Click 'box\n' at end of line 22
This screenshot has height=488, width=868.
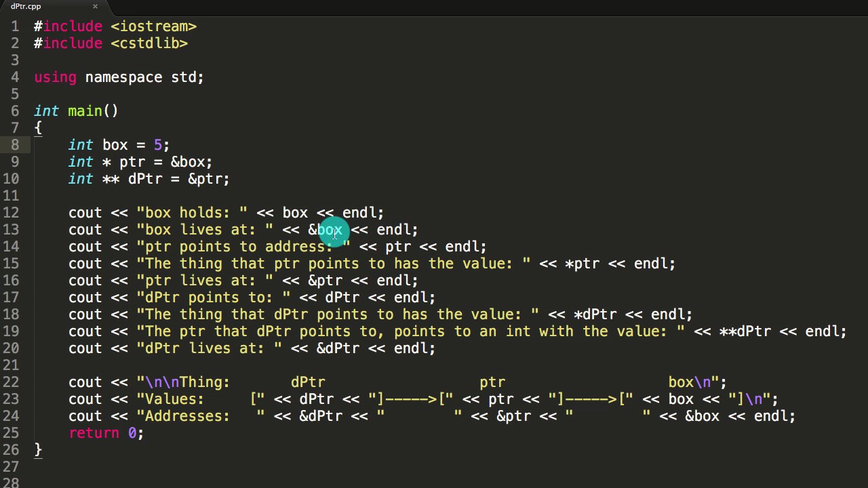(x=689, y=382)
